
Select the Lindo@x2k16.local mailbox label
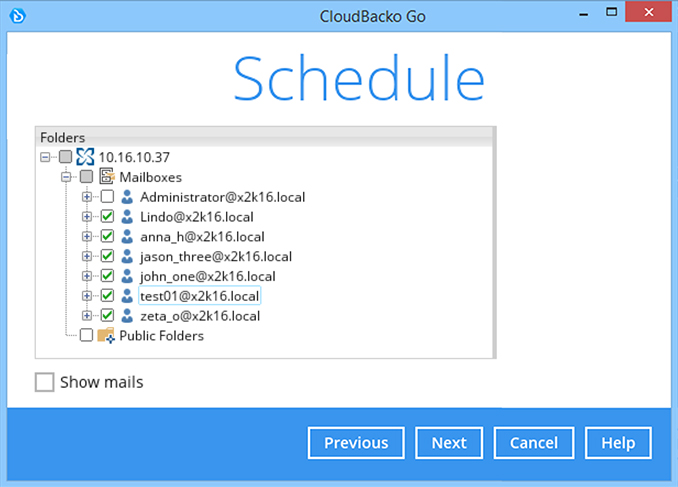(196, 217)
